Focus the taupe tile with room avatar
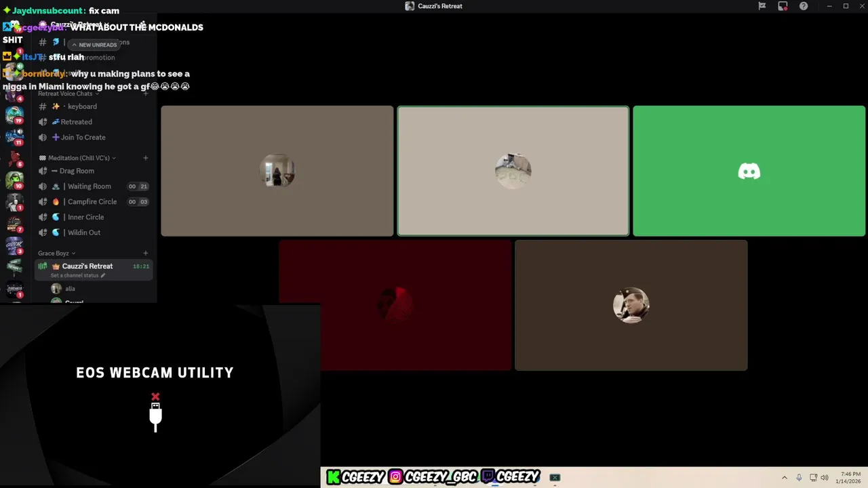868x488 pixels. click(277, 171)
